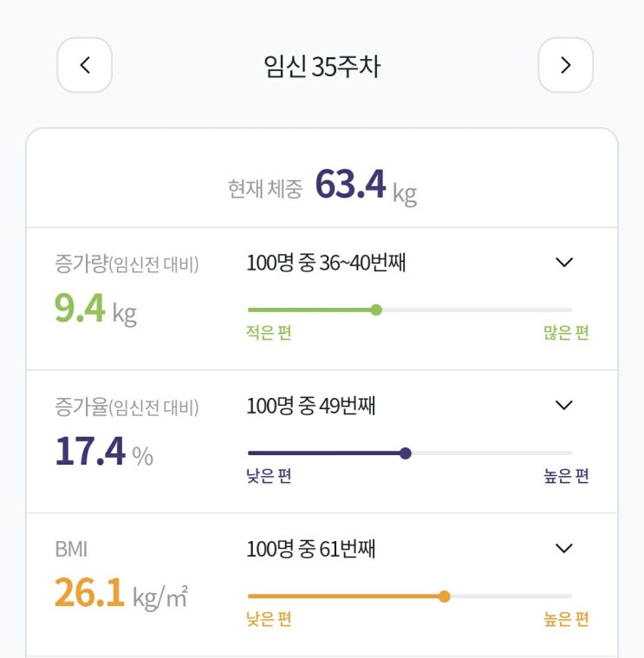Click the orange BMI slider handle
The image size is (644, 658).
click(445, 596)
